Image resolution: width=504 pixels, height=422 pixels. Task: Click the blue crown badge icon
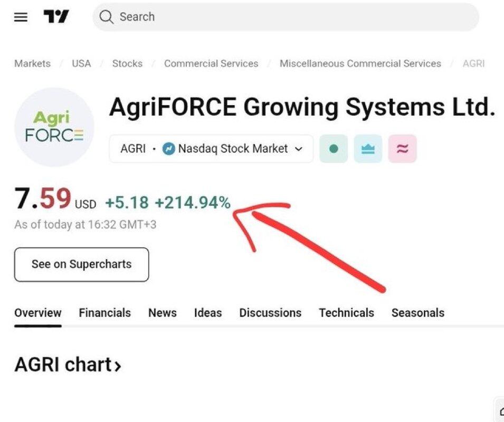click(368, 149)
